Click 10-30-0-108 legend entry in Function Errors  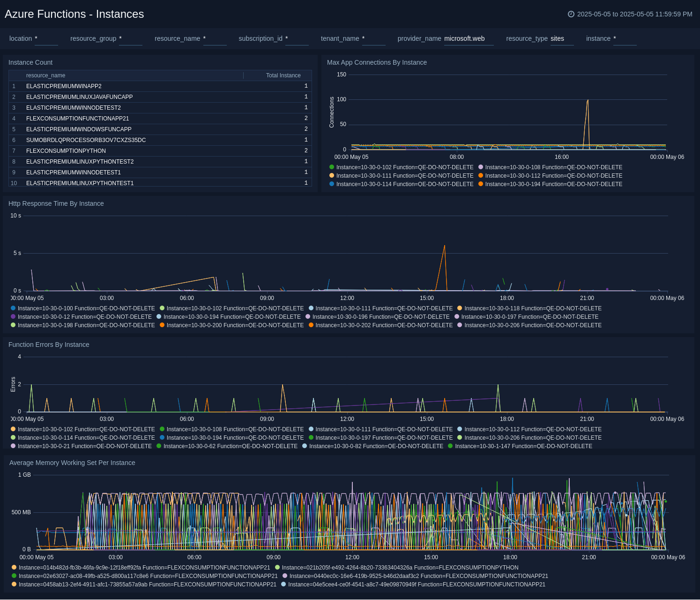231,429
